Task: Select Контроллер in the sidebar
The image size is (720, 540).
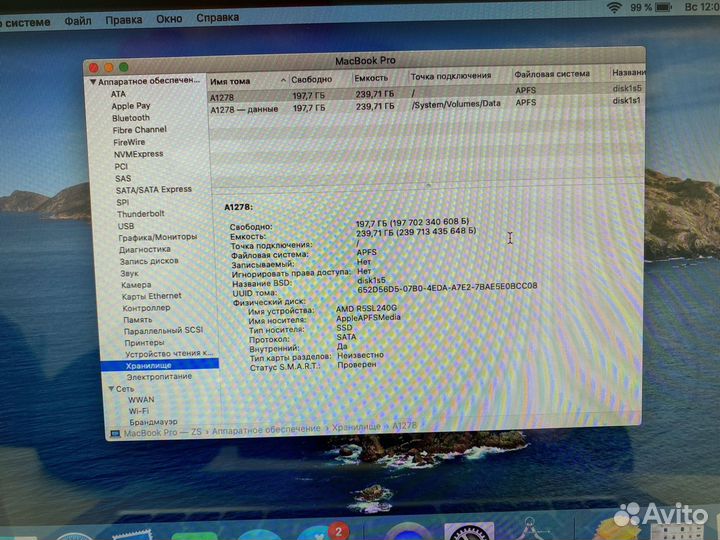Action: click(x=146, y=308)
